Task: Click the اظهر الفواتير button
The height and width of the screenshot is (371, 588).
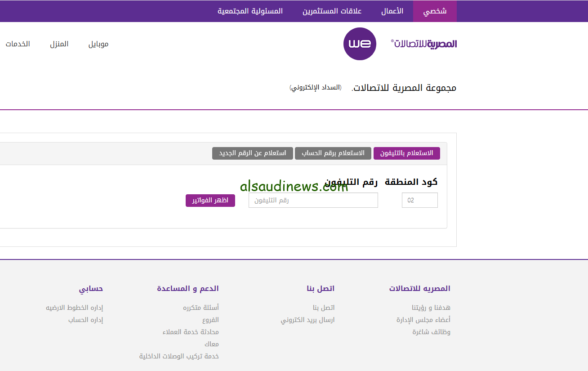Action: pos(210,200)
